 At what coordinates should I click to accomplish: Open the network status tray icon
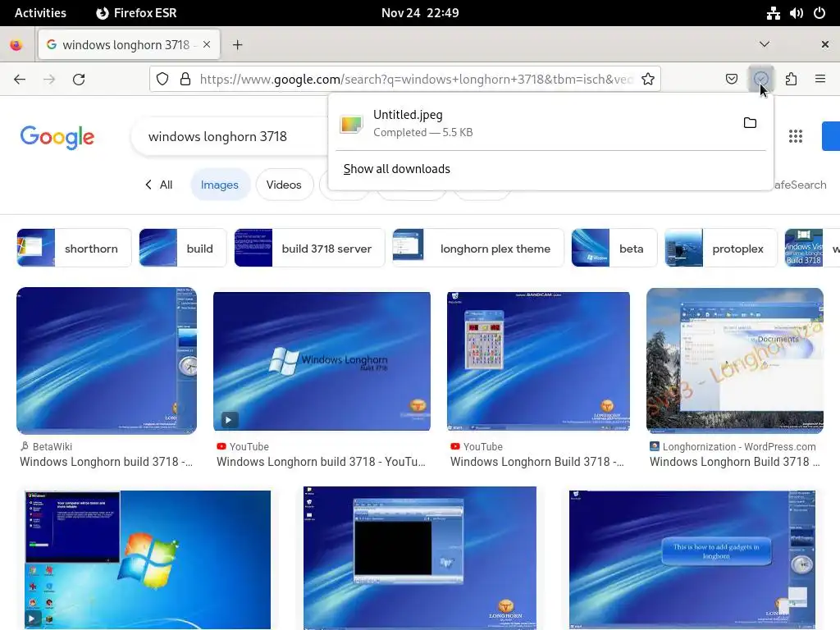click(x=773, y=13)
